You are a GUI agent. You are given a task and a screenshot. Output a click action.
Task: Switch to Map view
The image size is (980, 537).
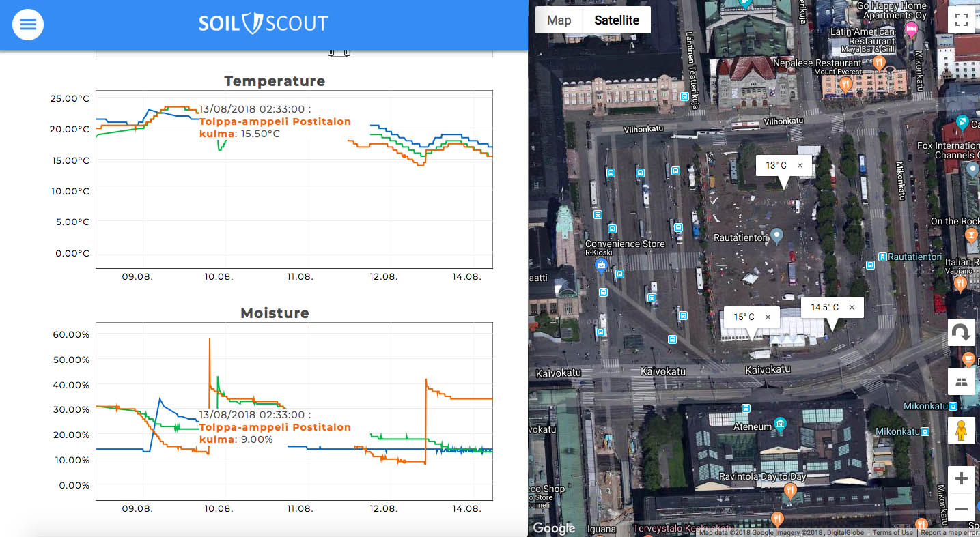point(559,20)
